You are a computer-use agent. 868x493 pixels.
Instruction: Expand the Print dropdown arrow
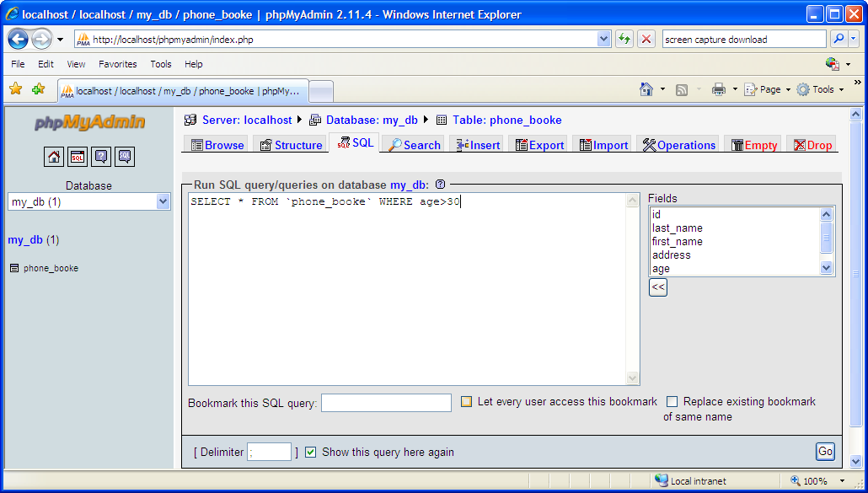point(735,89)
